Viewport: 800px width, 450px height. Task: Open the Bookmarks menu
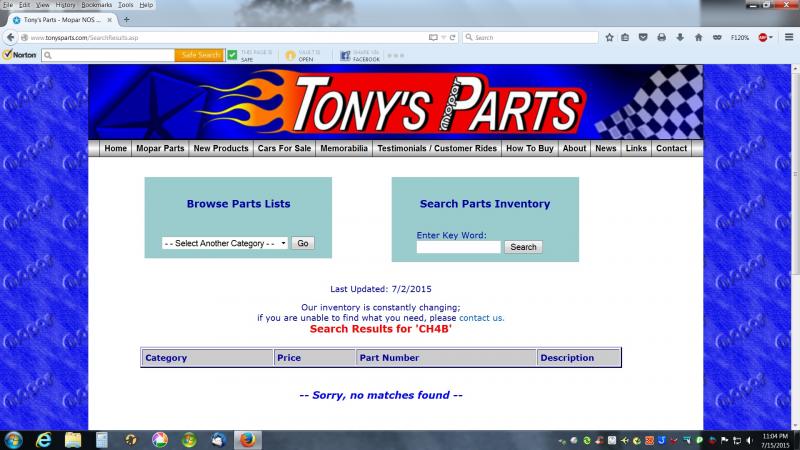(x=96, y=5)
